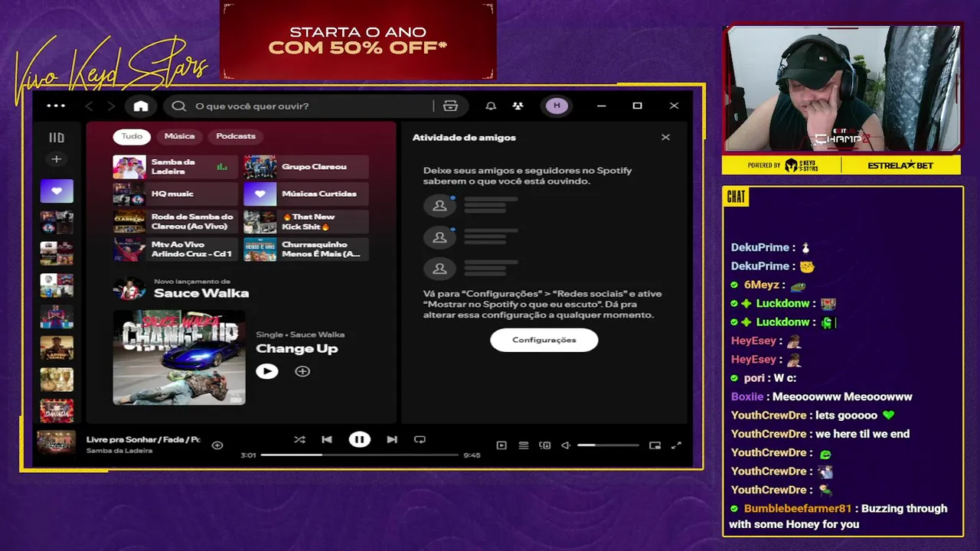
Task: Skip to previous track
Action: pyautogui.click(x=327, y=439)
